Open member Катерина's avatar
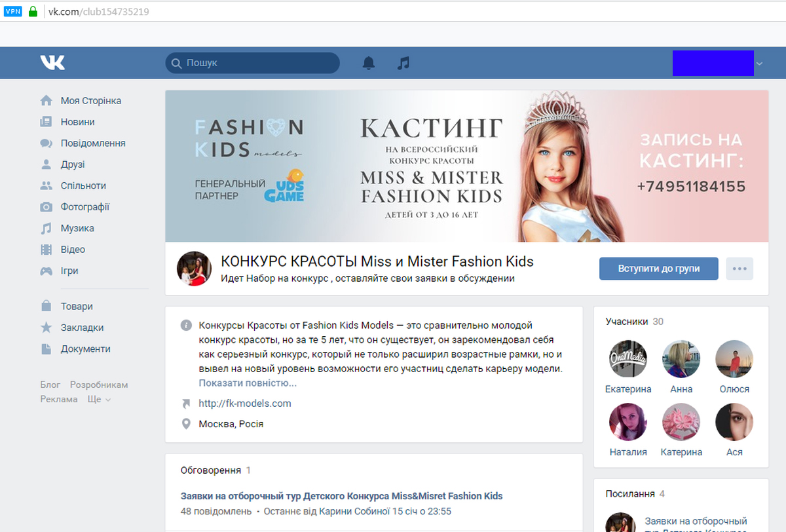The image size is (786, 532). [x=681, y=422]
